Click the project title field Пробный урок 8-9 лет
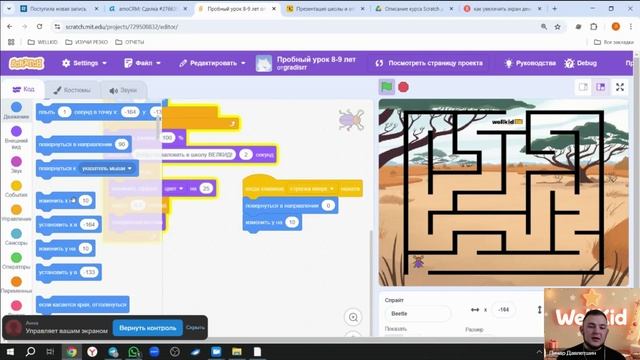The width and height of the screenshot is (640, 360). point(316,60)
